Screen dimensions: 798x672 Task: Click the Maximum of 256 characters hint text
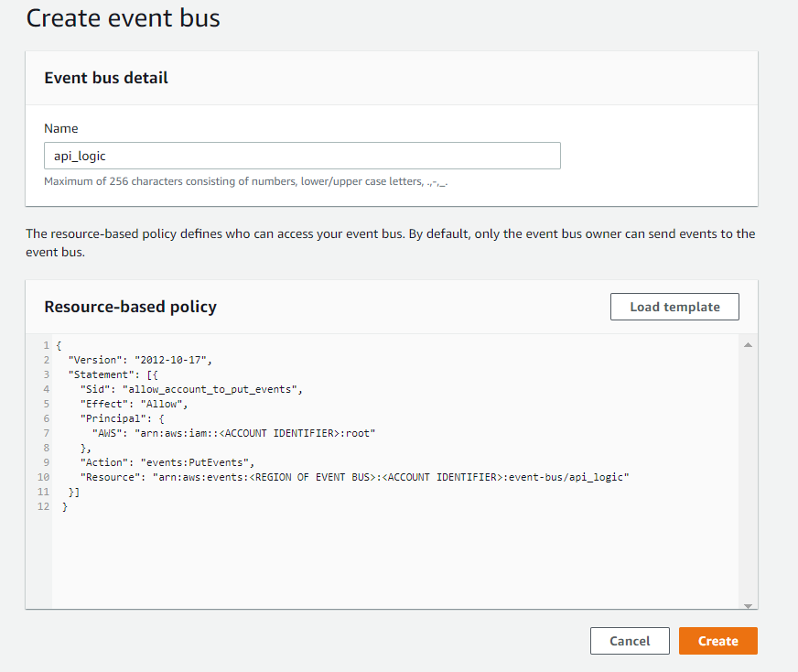click(246, 181)
